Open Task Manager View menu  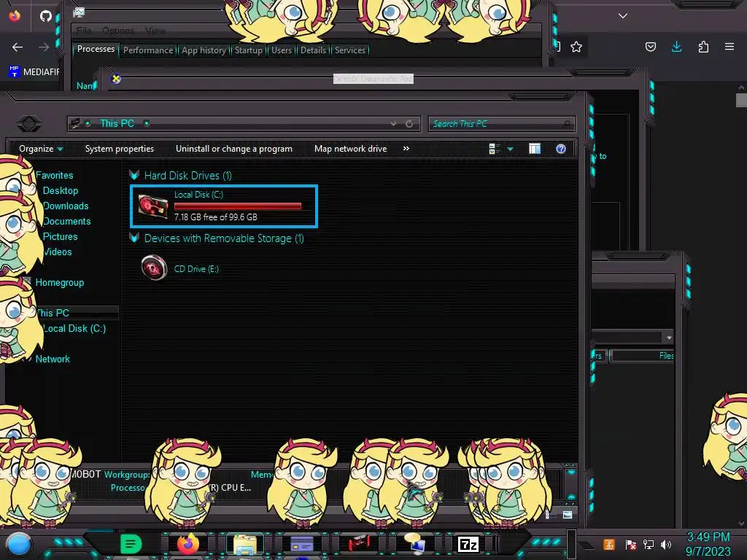click(155, 31)
